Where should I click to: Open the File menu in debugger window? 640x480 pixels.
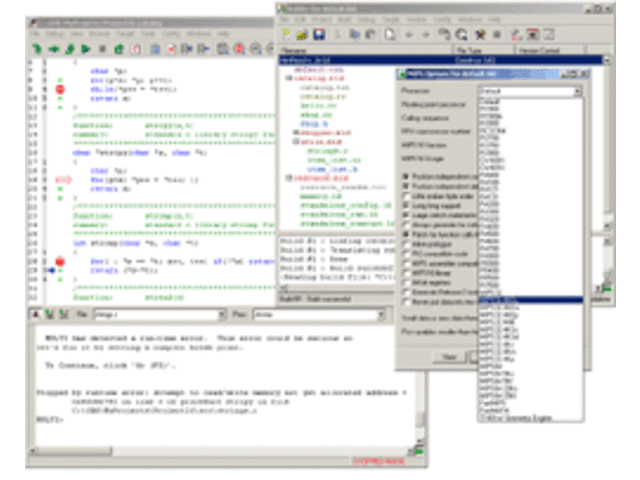(x=34, y=33)
